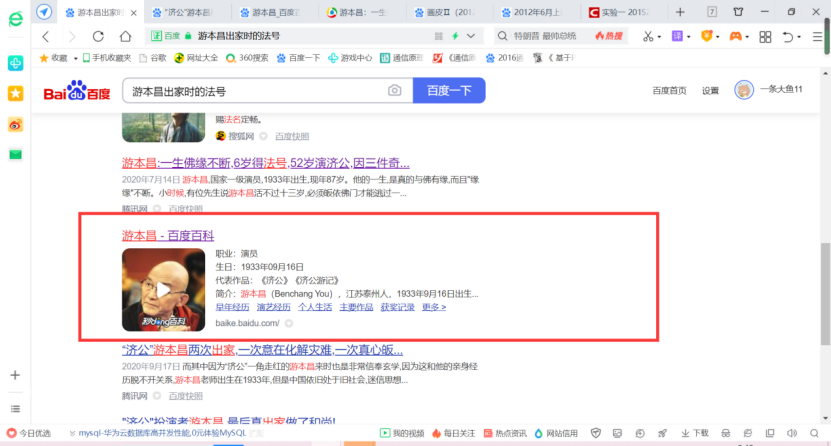Open the status bar zoom magnifier
Image resolution: width=831 pixels, height=446 pixels.
[814, 433]
